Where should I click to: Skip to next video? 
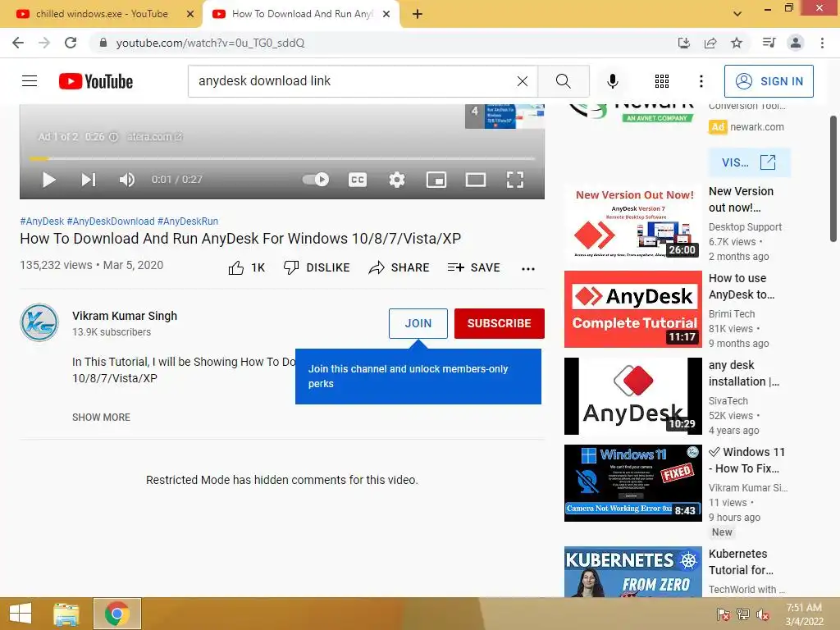tap(89, 180)
